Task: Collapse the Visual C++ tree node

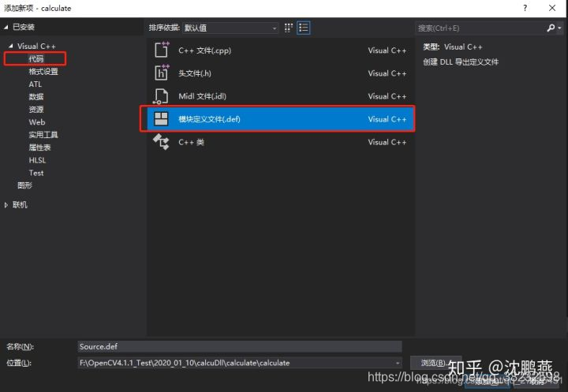Action: click(10, 46)
